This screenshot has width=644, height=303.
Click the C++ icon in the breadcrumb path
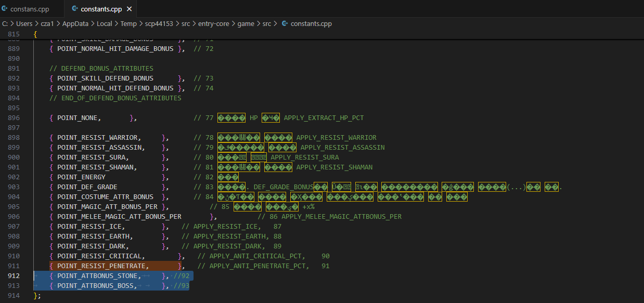(x=285, y=23)
